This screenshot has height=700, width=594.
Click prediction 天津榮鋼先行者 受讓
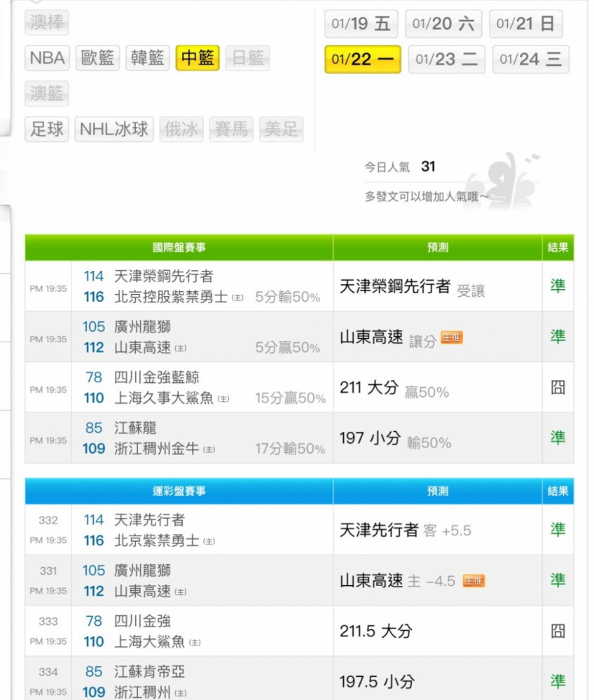412,287
